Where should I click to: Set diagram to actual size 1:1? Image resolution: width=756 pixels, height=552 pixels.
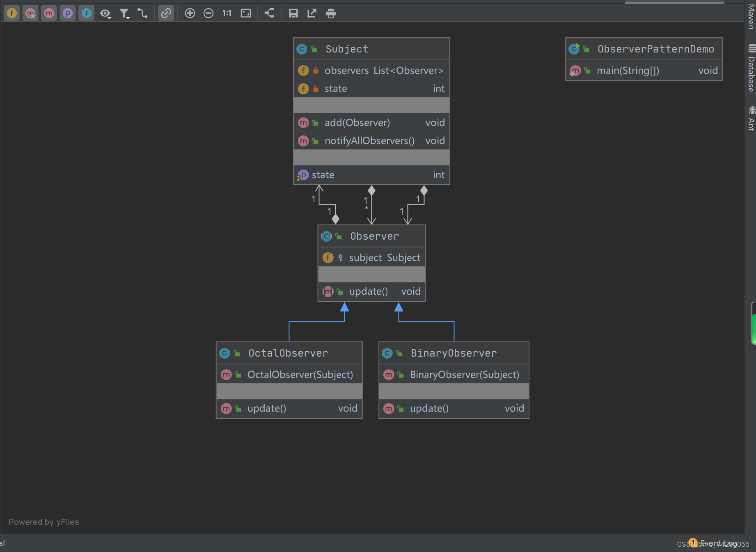click(x=227, y=14)
